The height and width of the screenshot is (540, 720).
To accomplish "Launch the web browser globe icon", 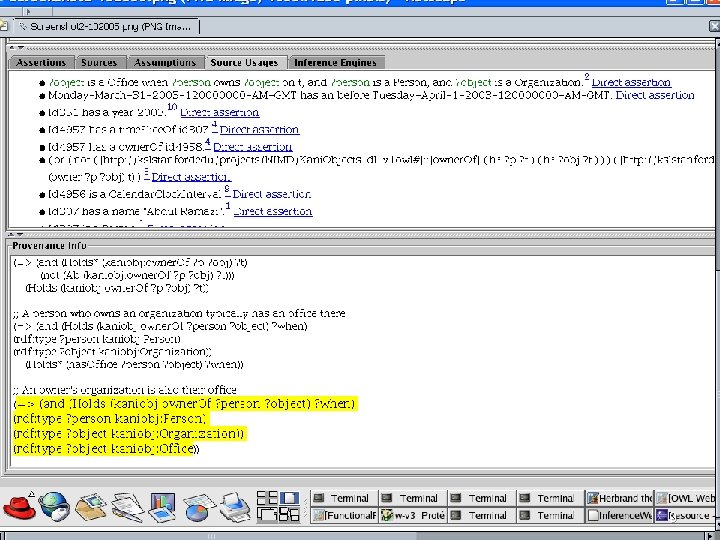I will coord(55,507).
